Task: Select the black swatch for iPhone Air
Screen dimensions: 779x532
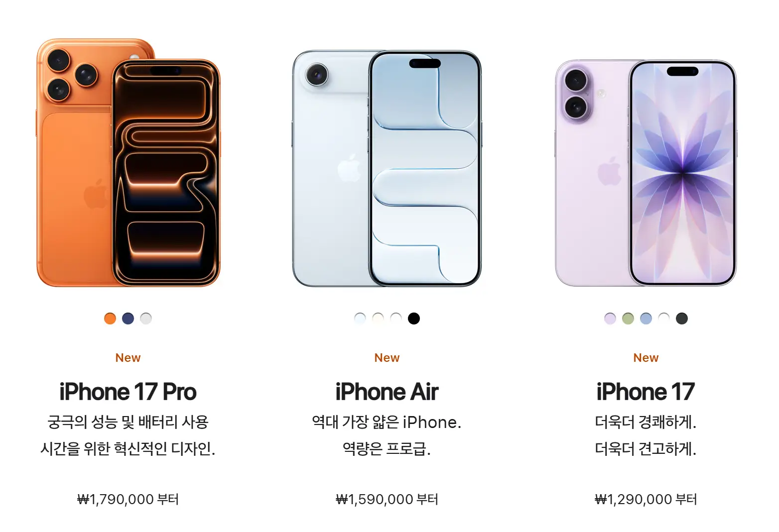Action: [x=414, y=319]
